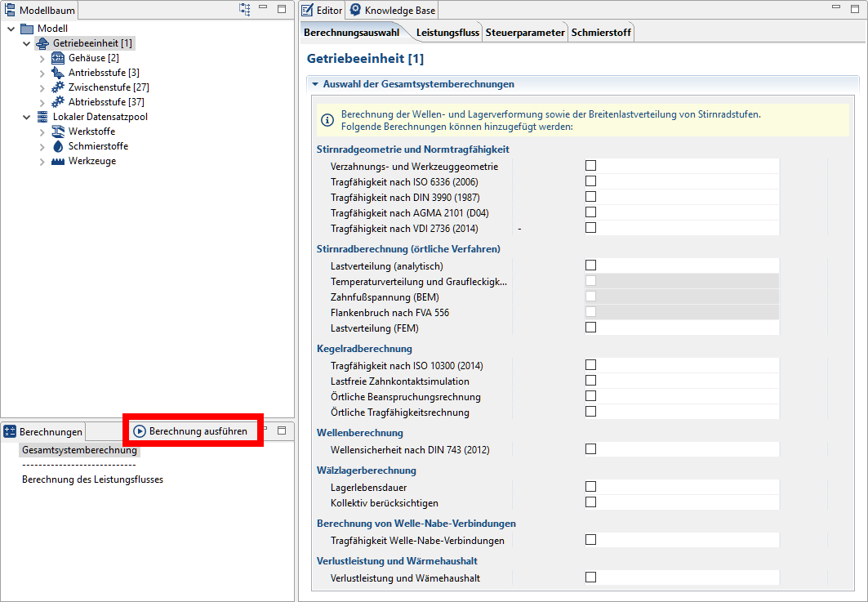Click the Antriebsstufe stage icon
The width and height of the screenshot is (868, 602).
coord(57,73)
